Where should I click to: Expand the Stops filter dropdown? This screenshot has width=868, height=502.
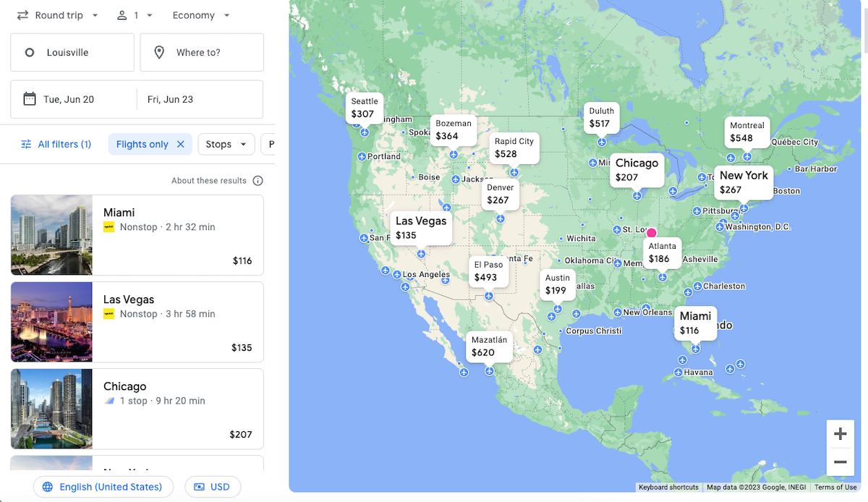226,144
